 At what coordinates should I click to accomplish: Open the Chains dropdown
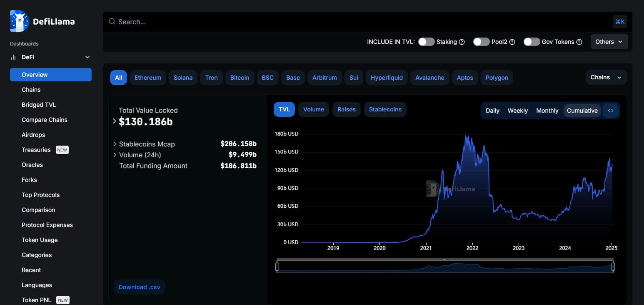pyautogui.click(x=606, y=77)
